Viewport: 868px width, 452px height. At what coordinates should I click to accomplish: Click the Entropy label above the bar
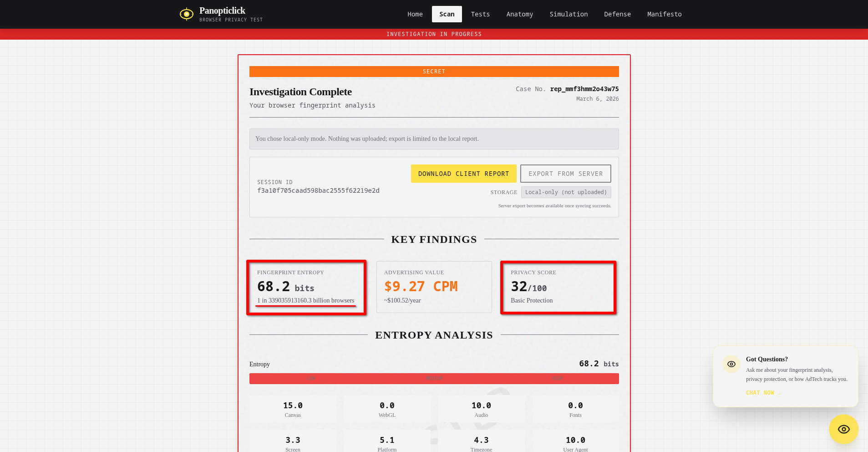[259, 364]
